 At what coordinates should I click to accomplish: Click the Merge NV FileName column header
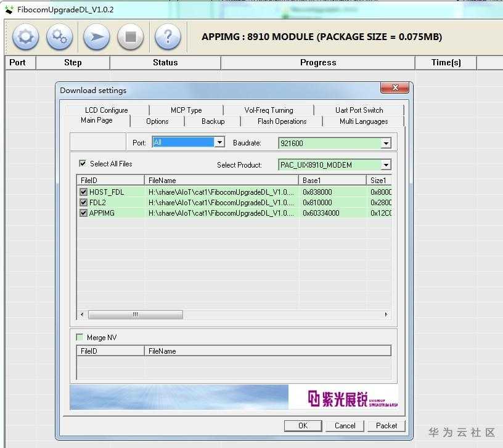click(268, 351)
